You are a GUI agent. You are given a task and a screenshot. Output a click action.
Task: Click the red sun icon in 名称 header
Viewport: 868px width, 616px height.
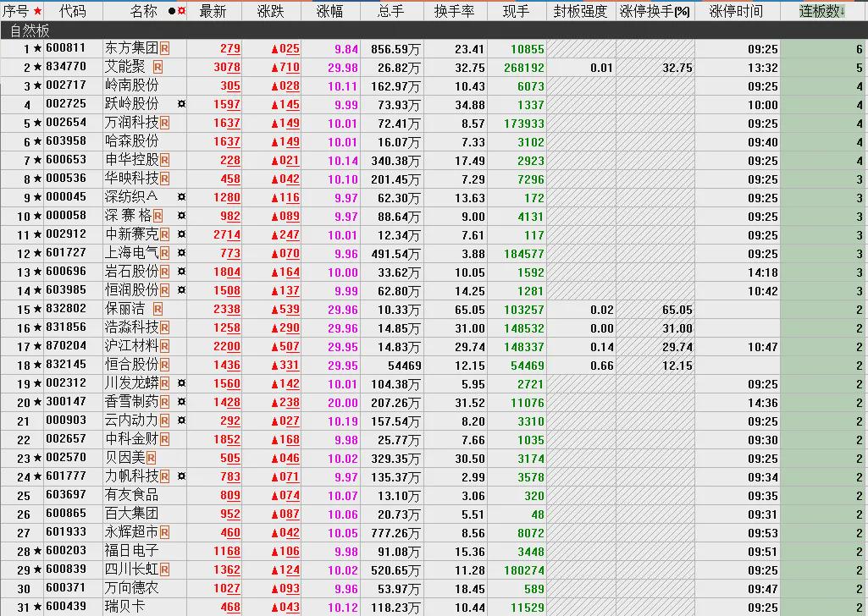click(181, 10)
